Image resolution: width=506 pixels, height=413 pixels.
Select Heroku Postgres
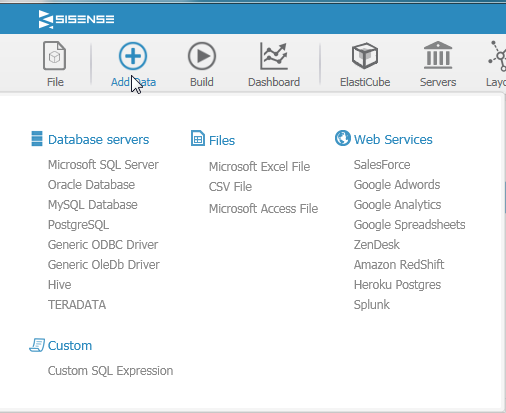[x=397, y=285]
